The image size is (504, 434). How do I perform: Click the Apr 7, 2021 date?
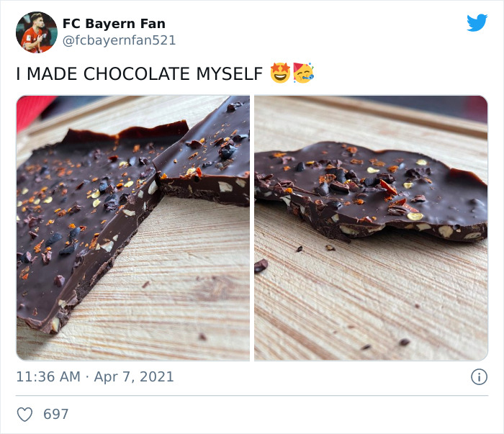coord(133,376)
